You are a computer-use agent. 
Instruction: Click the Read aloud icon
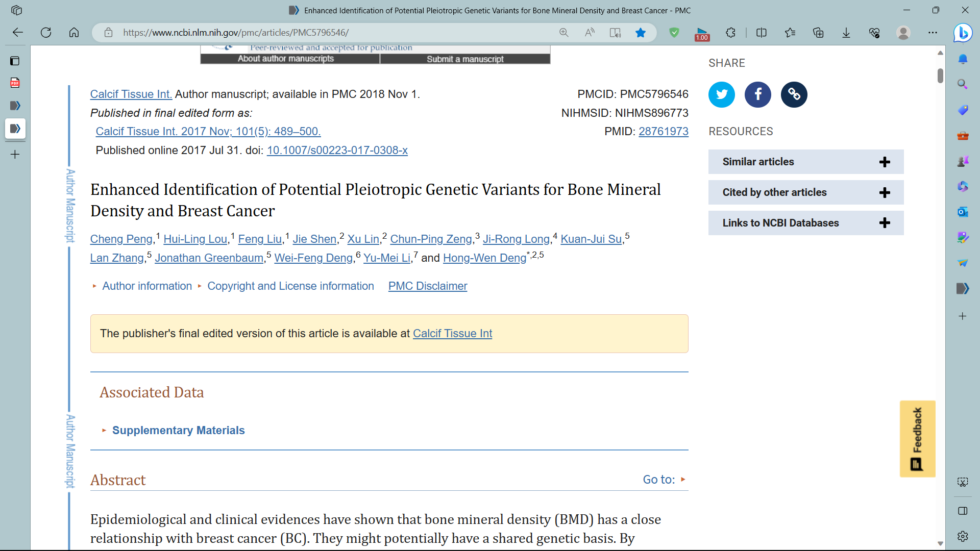pos(590,33)
